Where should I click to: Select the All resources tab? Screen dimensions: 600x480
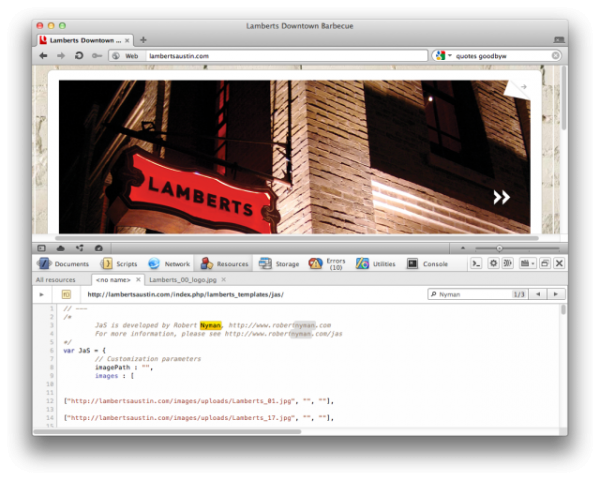pyautogui.click(x=55, y=280)
